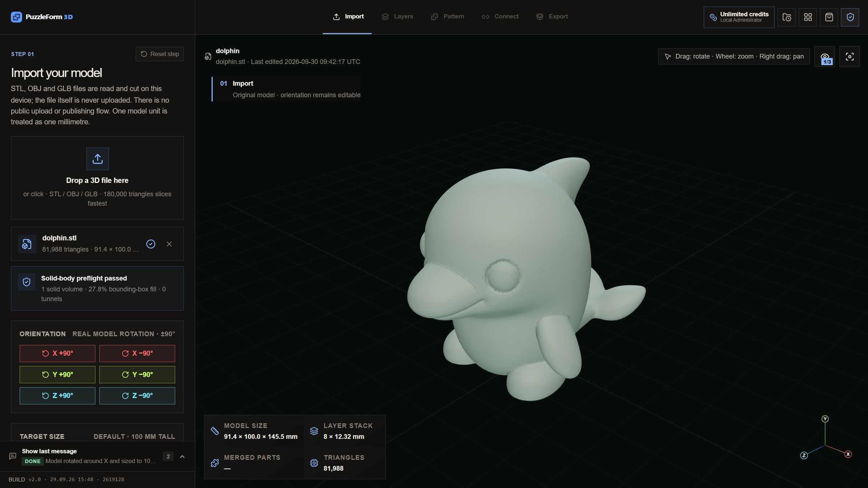Viewport: 868px width, 488px height.
Task: Click the Triangles chip icon
Action: tap(314, 463)
